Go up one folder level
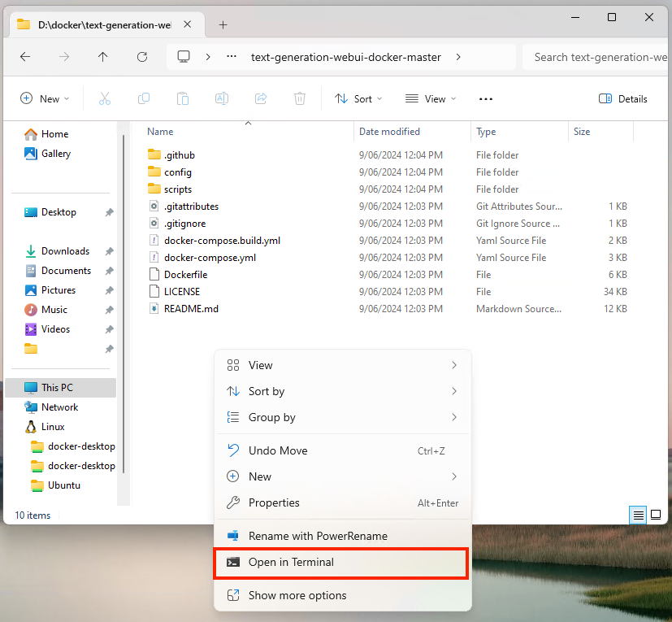The height and width of the screenshot is (622, 672). coord(103,57)
